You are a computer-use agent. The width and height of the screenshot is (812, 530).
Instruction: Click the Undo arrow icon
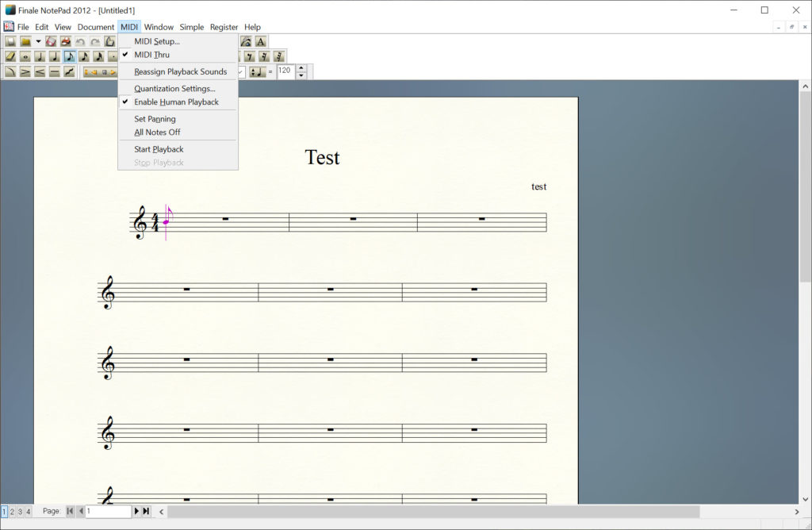tap(80, 41)
